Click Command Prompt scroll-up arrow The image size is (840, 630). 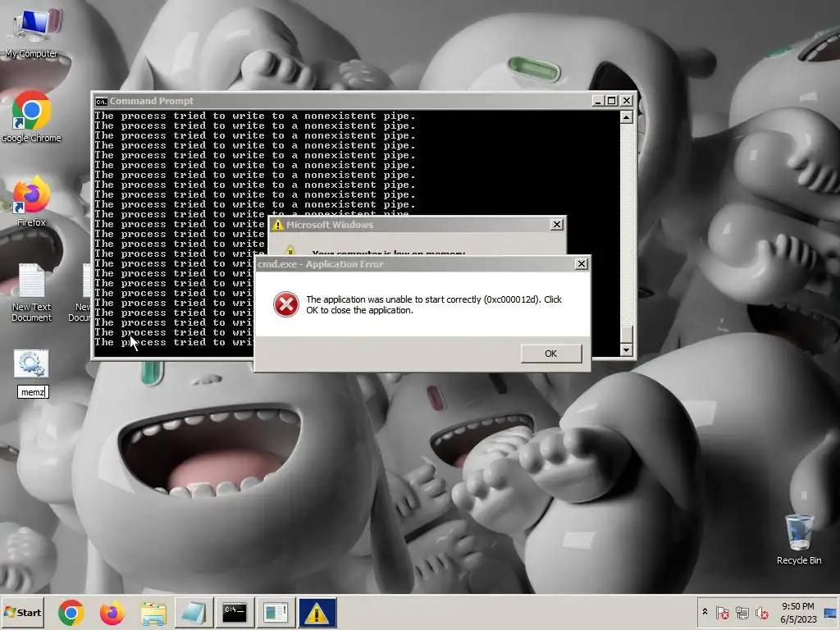click(626, 117)
